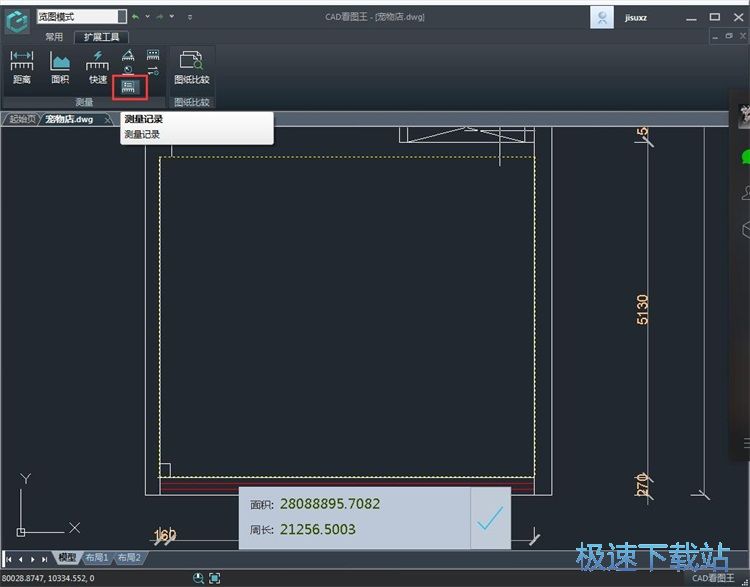Expand the undo history dropdown arrow
The height and width of the screenshot is (587, 750).
pyautogui.click(x=148, y=17)
